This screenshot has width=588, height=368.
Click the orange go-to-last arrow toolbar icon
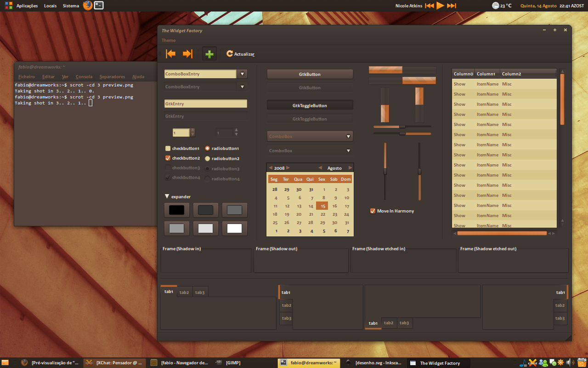click(x=187, y=54)
